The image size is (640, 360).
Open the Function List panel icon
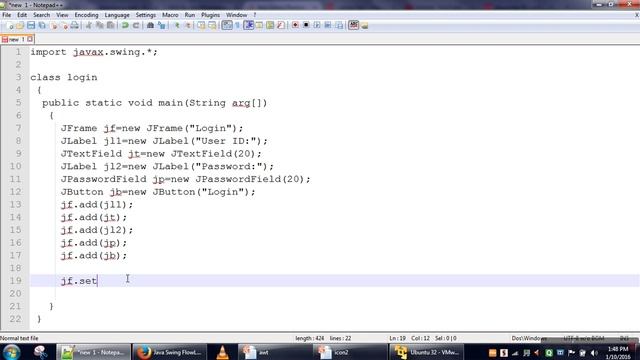(x=281, y=25)
